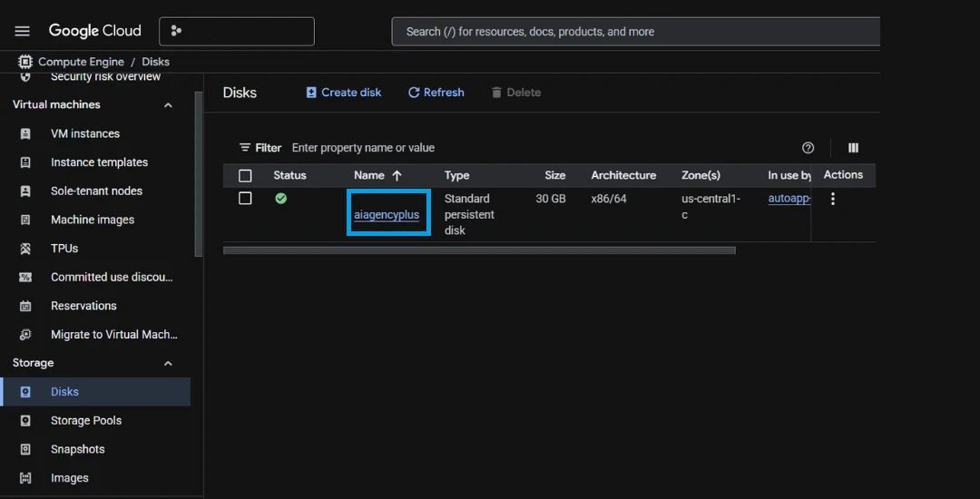
Task: Click the Machine images icon
Action: coord(25,220)
